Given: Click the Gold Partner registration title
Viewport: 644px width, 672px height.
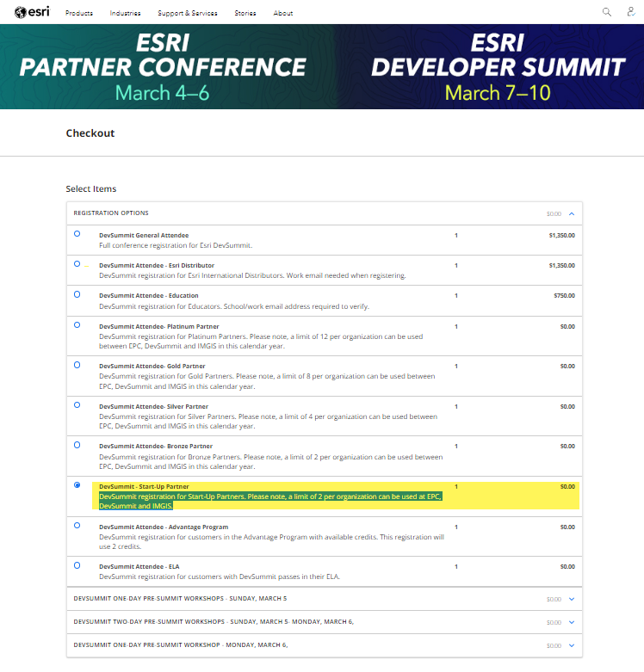Looking at the screenshot, I should point(152,366).
